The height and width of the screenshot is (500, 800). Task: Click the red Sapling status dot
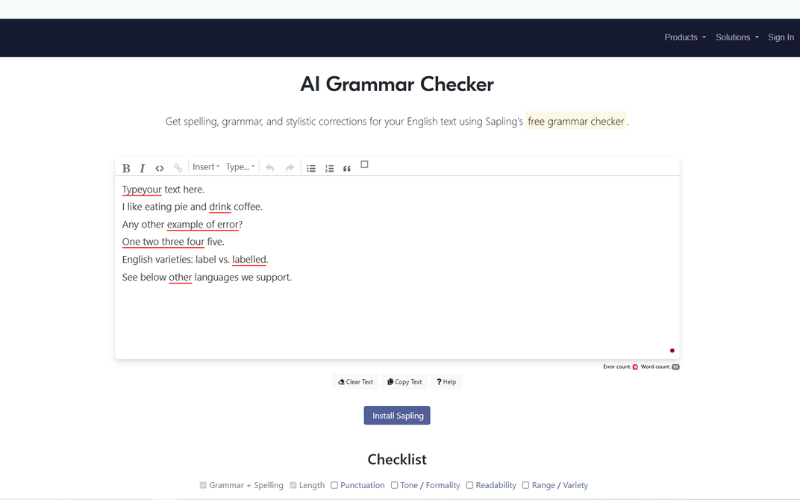672,351
